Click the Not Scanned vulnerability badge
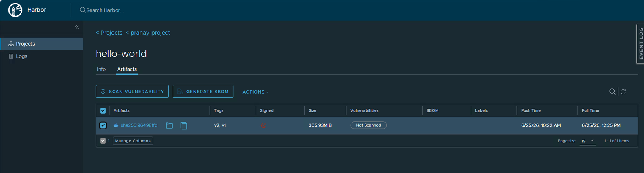Image resolution: width=644 pixels, height=173 pixels. (368, 125)
